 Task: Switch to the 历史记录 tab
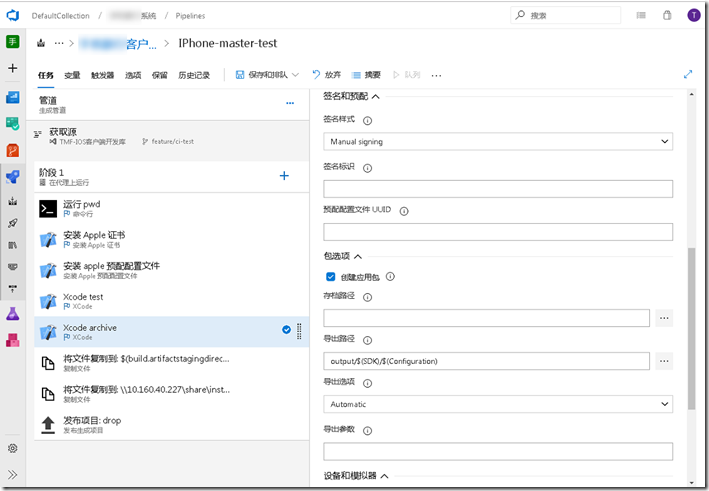(x=194, y=75)
